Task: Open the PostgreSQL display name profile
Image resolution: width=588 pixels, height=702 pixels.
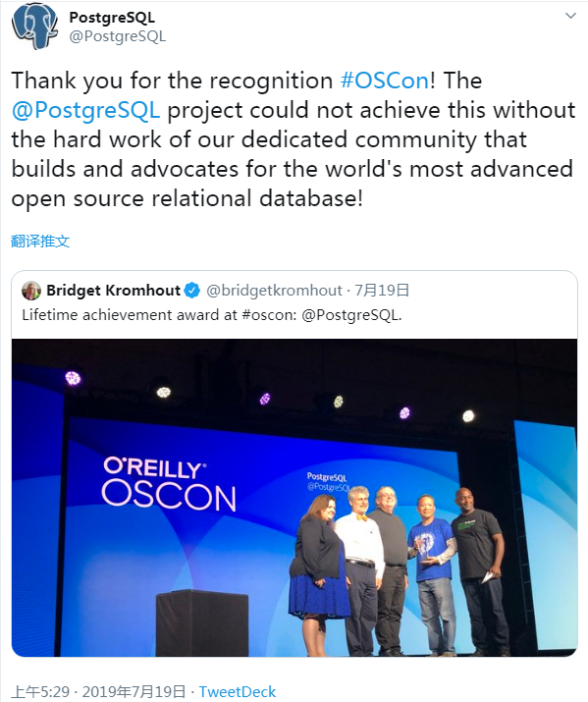Action: click(112, 18)
